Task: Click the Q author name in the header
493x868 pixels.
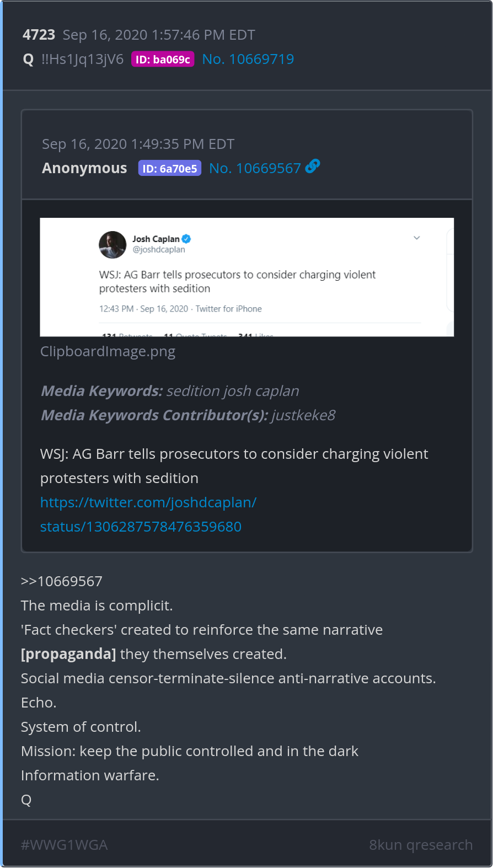Action: click(28, 60)
